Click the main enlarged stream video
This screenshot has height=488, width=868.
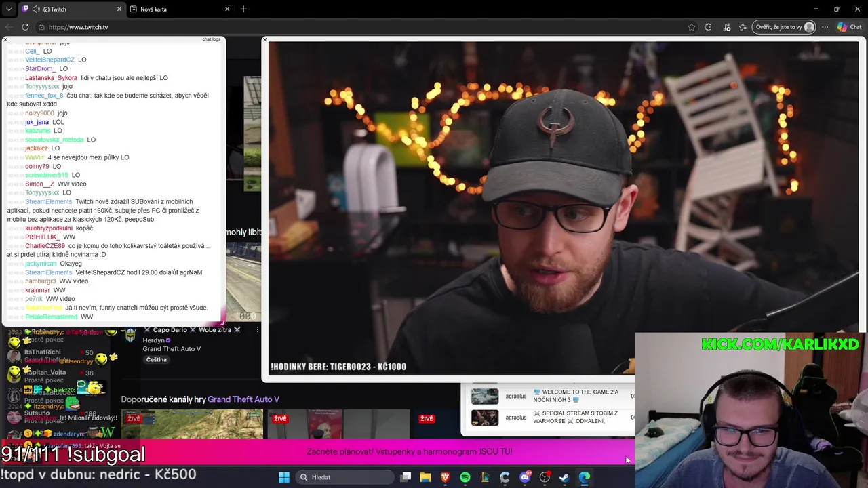click(564, 208)
